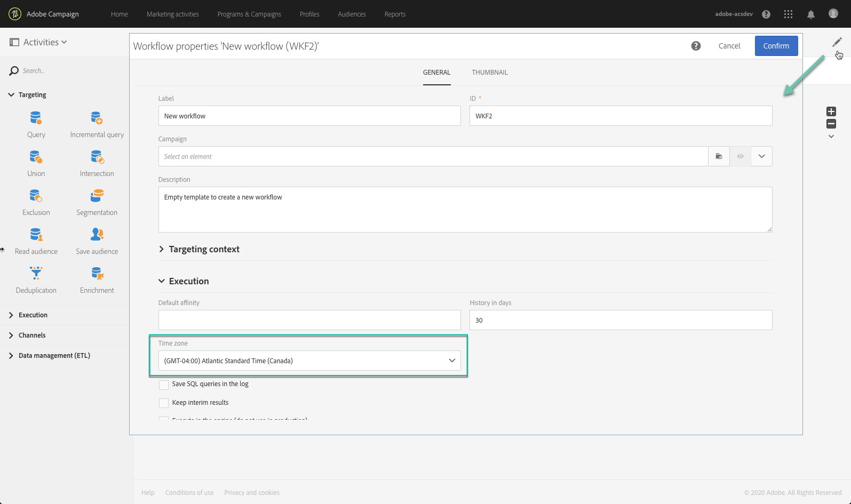The image size is (851, 504).
Task: Click the zoom in plus icon
Action: point(831,111)
